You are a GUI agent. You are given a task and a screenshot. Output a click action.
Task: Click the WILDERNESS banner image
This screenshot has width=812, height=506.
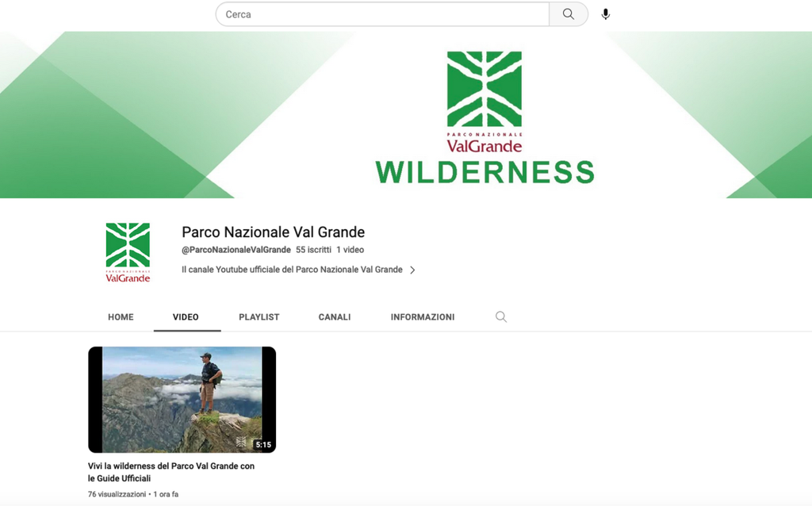pos(406,114)
